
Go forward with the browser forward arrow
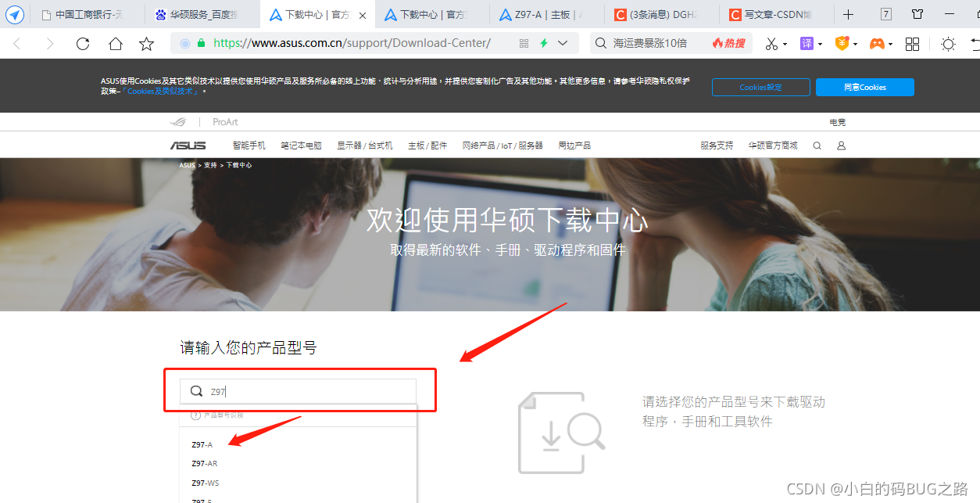pos(50,44)
